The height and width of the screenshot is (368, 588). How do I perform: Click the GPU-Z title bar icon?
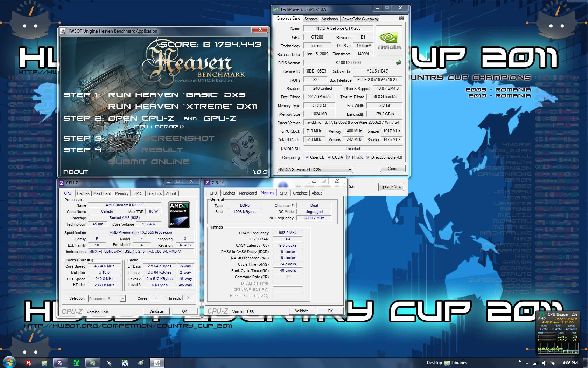[x=276, y=9]
